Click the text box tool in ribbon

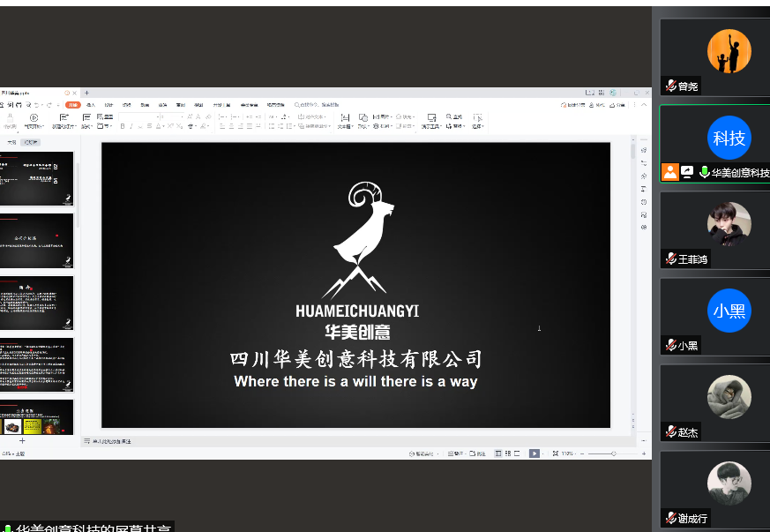(x=345, y=118)
